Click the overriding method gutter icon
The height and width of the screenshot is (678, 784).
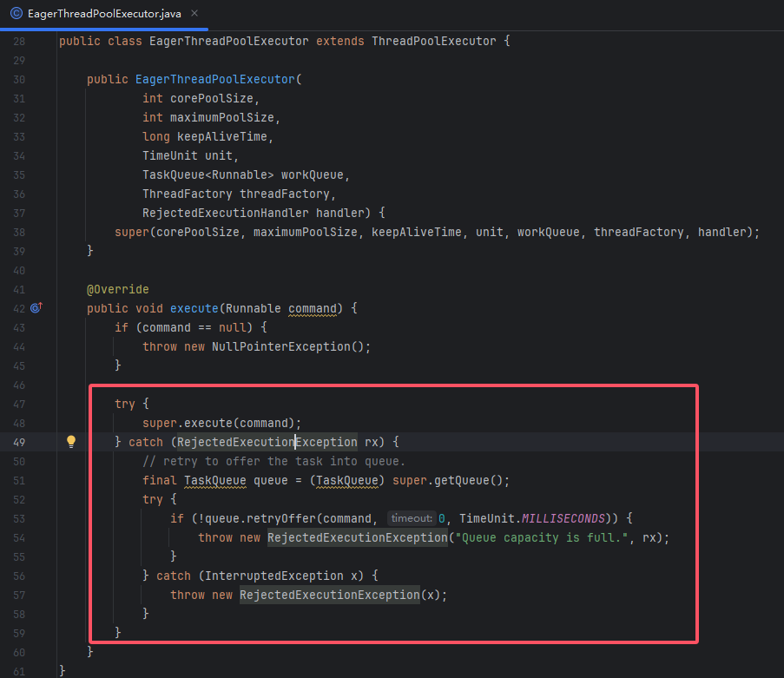pyautogui.click(x=36, y=308)
